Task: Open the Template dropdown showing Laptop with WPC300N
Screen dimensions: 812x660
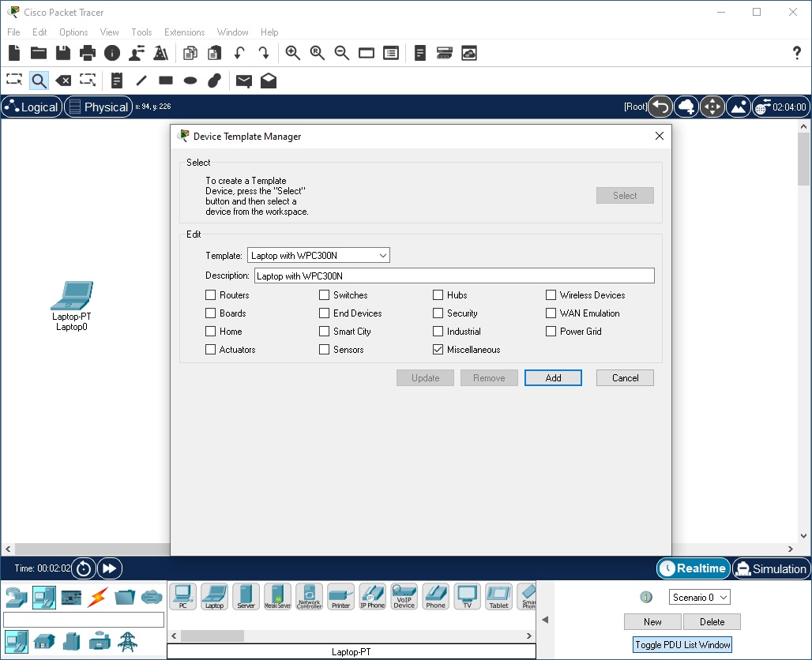Action: (381, 255)
